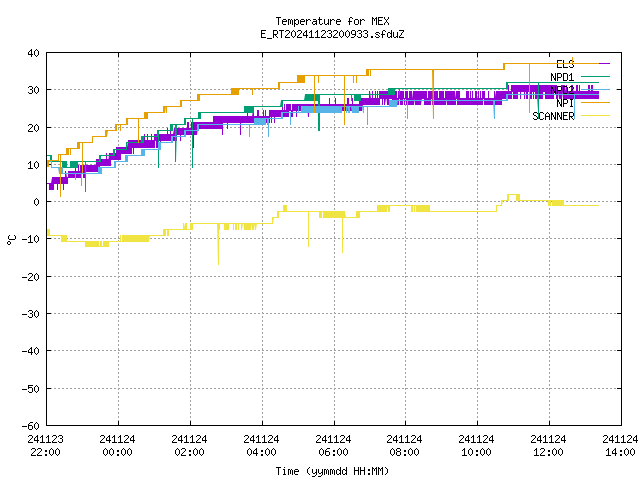The image size is (640, 480).
Task: Click the y-axis label 20
Action: 33,128
